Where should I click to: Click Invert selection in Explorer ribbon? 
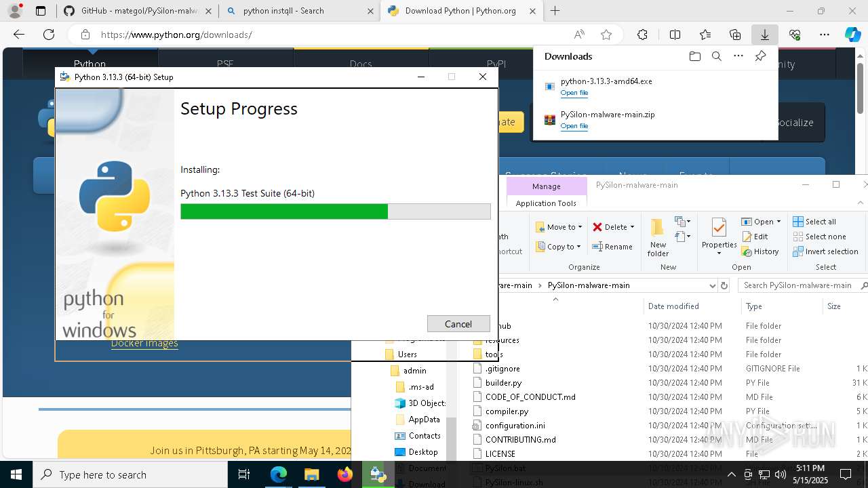[826, 251]
